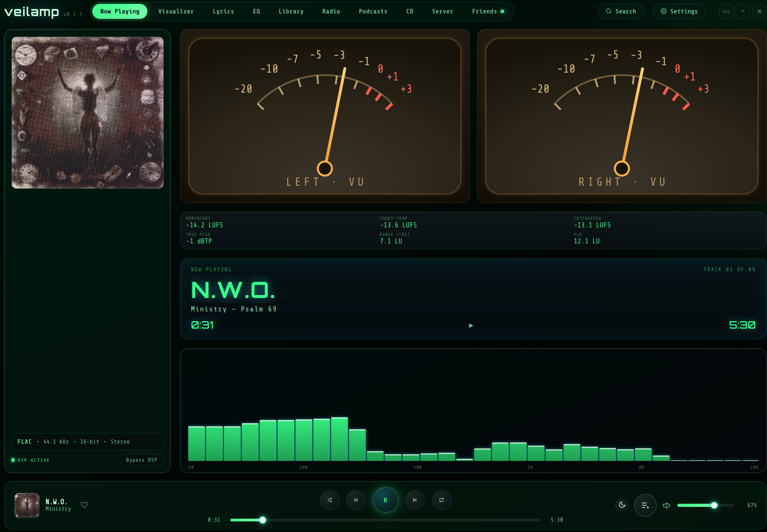
Task: Click the small album thumbnail in player bar
Action: [x=27, y=505]
